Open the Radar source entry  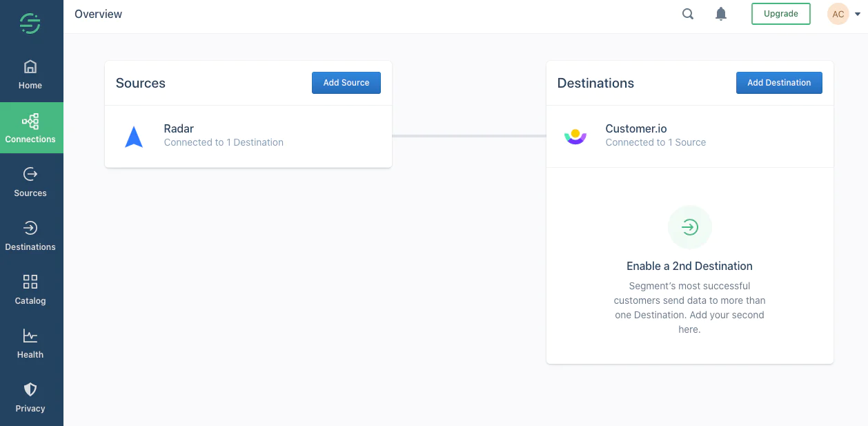[x=248, y=136]
